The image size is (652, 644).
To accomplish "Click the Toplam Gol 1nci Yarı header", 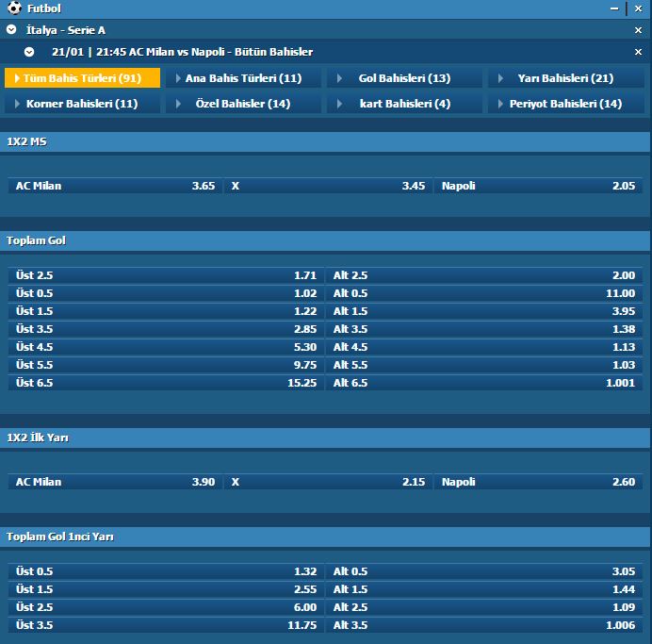I will pos(325,537).
